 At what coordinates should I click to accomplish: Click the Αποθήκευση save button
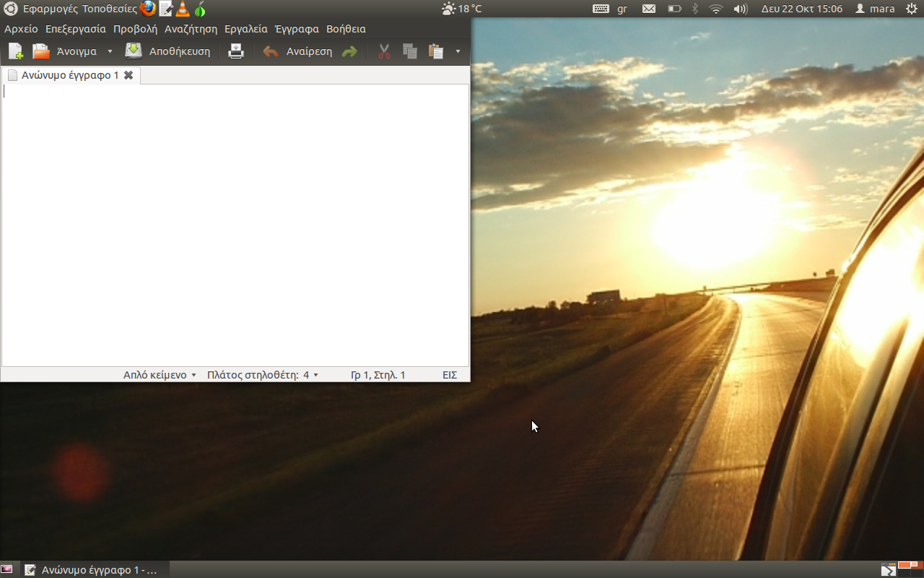(x=168, y=51)
